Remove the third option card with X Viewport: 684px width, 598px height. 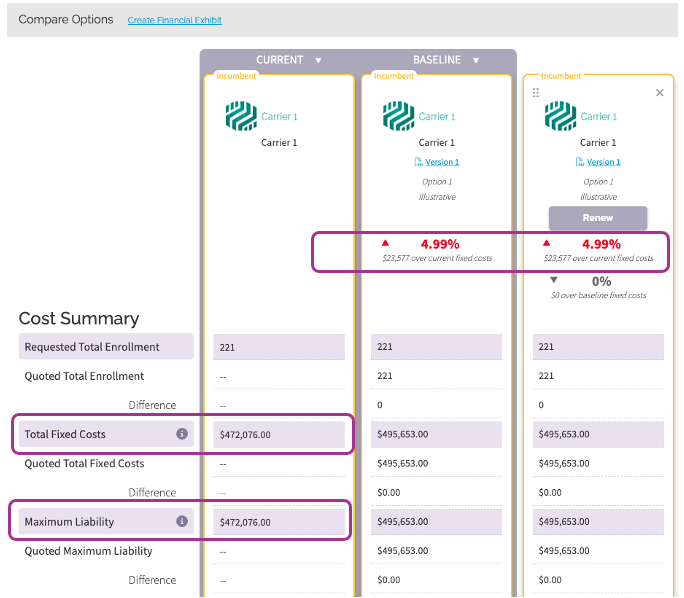point(660,92)
